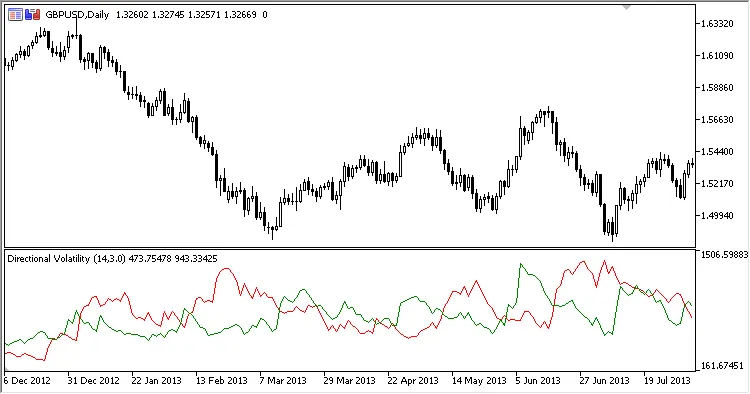Click the 1.61090 price scale label

(x=717, y=55)
